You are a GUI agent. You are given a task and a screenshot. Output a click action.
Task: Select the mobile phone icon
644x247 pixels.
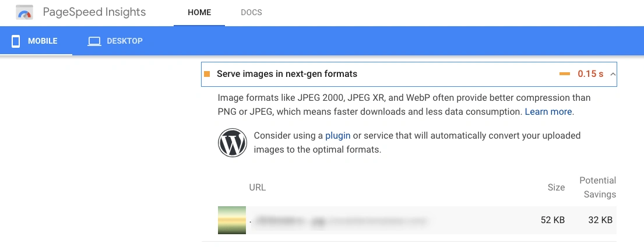[x=16, y=41]
